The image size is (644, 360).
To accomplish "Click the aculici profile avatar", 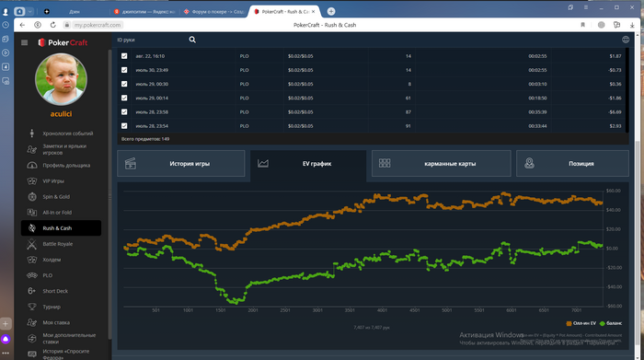I will (x=61, y=79).
